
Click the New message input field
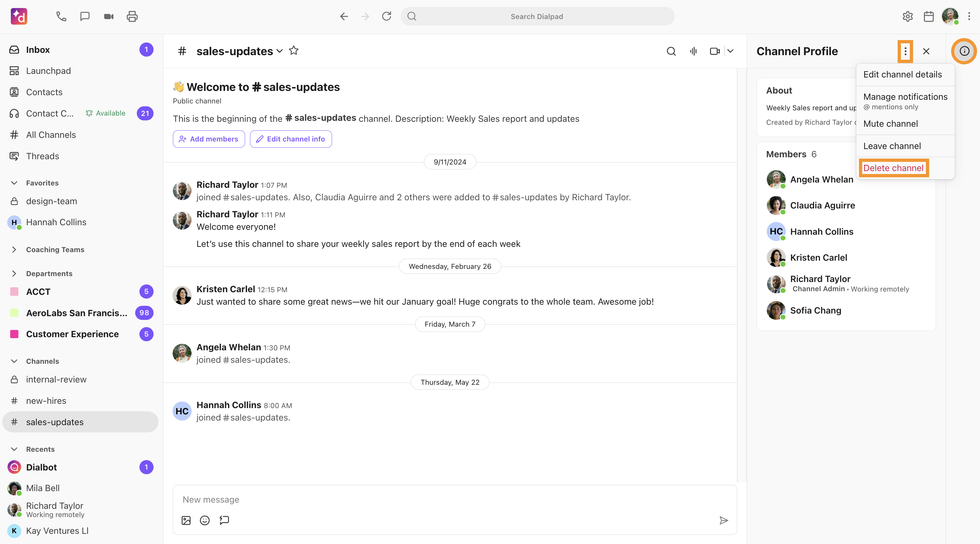(x=455, y=499)
